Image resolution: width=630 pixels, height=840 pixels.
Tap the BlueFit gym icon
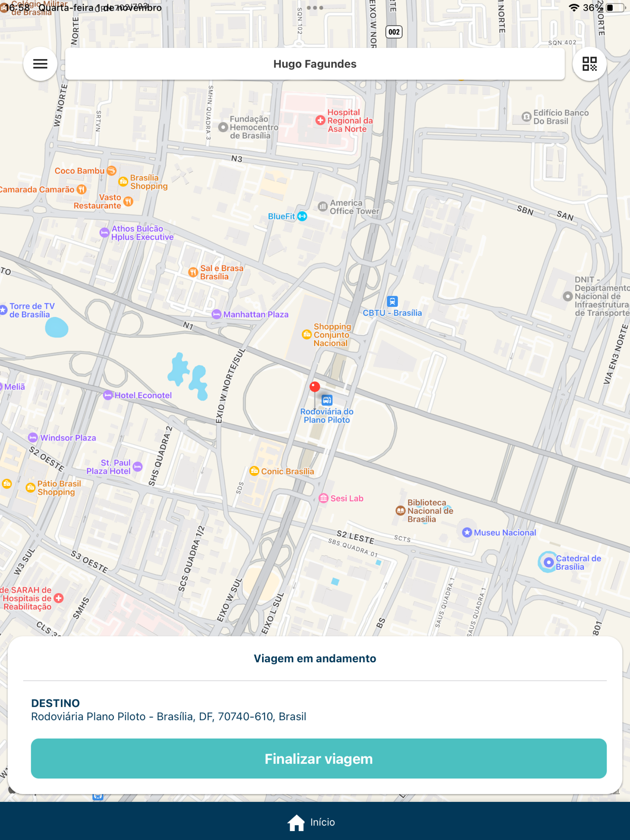coord(302,216)
